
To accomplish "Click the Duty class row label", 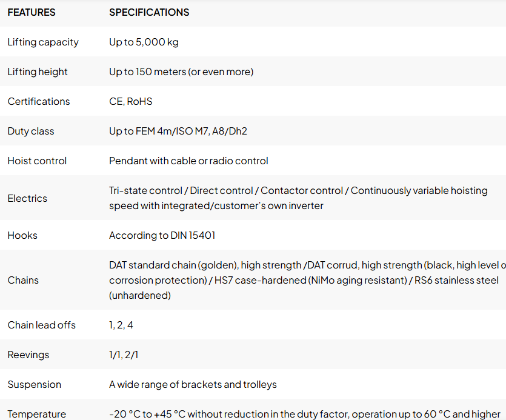I will click(x=31, y=131).
